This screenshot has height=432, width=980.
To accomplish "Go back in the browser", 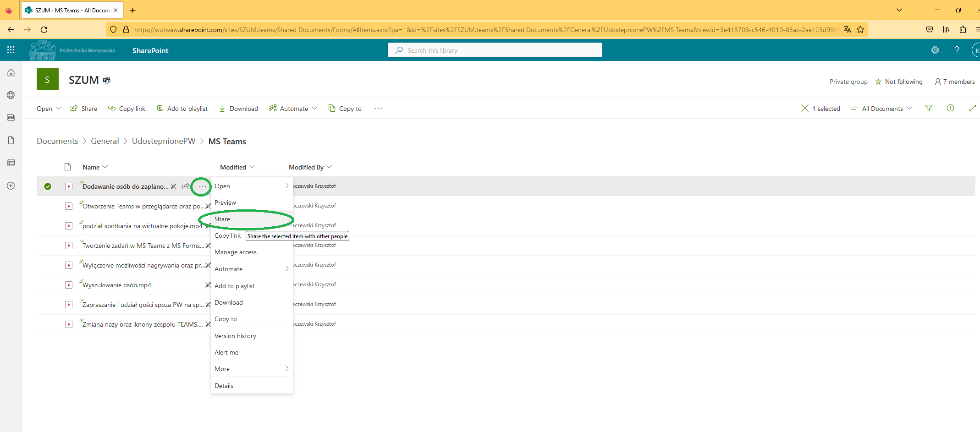I will (11, 29).
